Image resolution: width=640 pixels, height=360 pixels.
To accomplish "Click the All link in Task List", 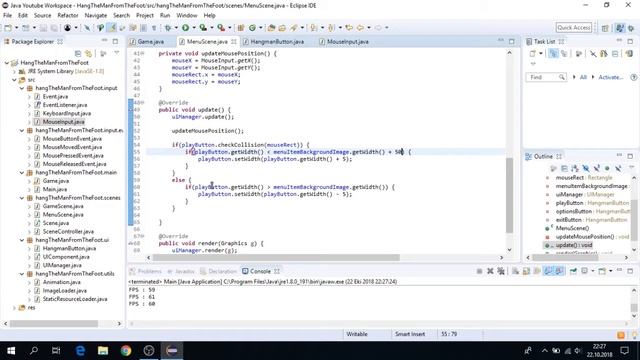I will tap(583, 77).
